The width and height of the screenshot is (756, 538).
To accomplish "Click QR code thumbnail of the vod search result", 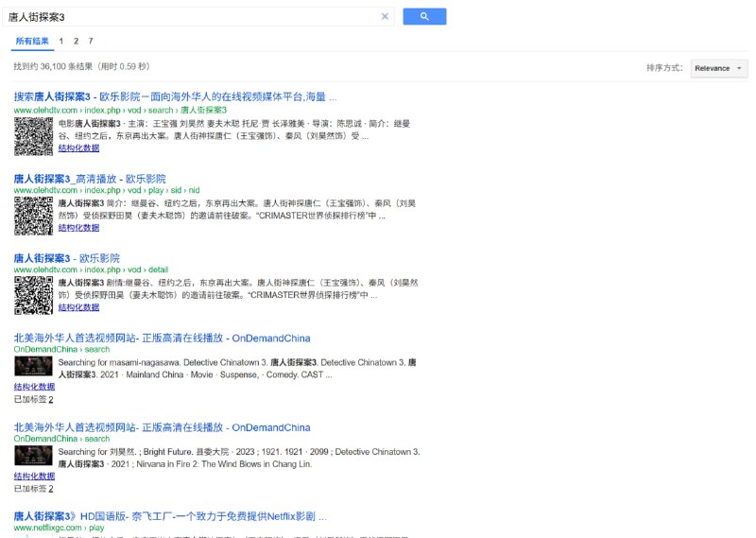I will pyautogui.click(x=33, y=136).
